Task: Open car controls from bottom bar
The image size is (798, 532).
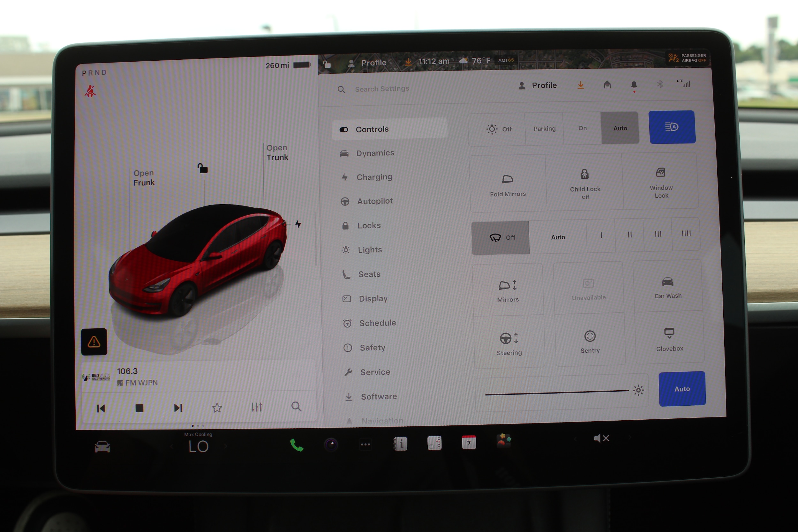Action: (102, 447)
